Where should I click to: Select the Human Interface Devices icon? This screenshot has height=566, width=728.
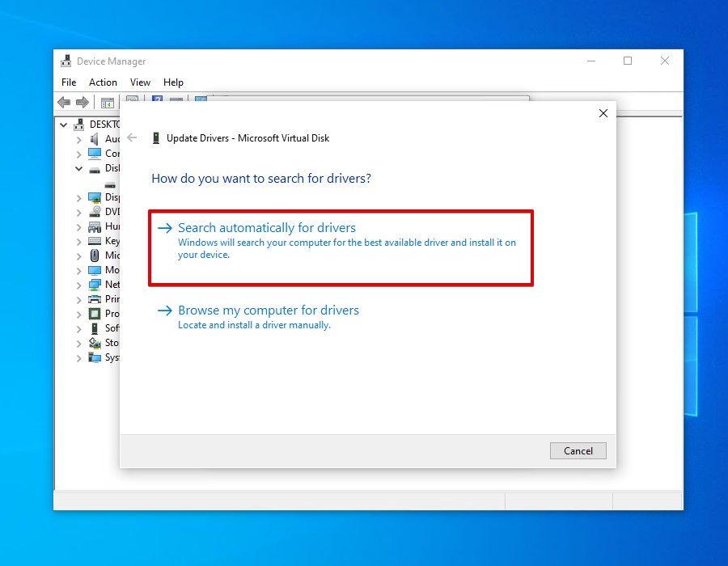pos(95,227)
